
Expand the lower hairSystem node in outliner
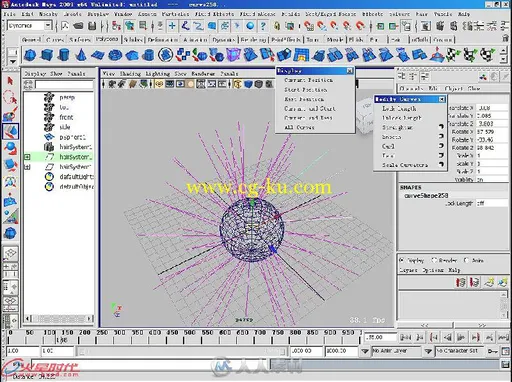tap(27, 167)
